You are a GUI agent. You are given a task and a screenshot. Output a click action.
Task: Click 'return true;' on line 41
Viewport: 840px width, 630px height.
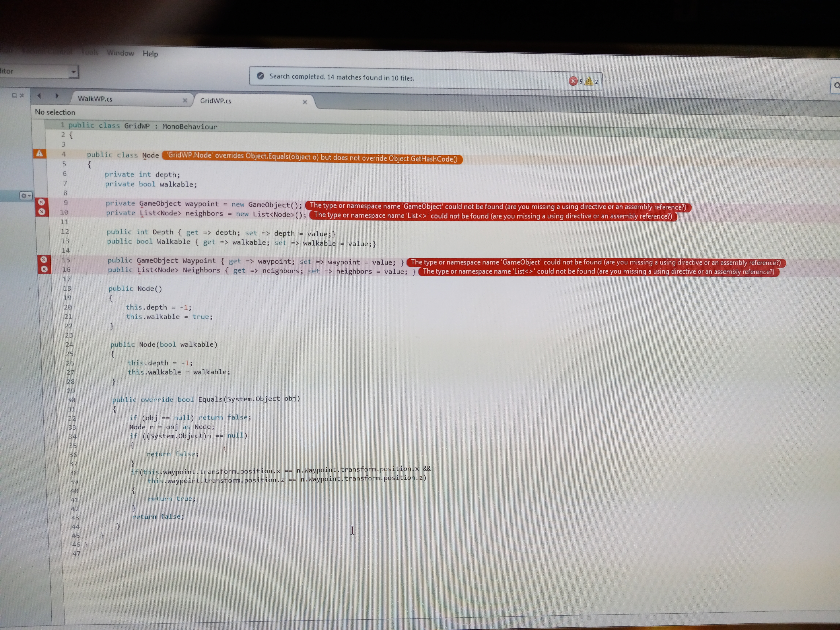[172, 499]
